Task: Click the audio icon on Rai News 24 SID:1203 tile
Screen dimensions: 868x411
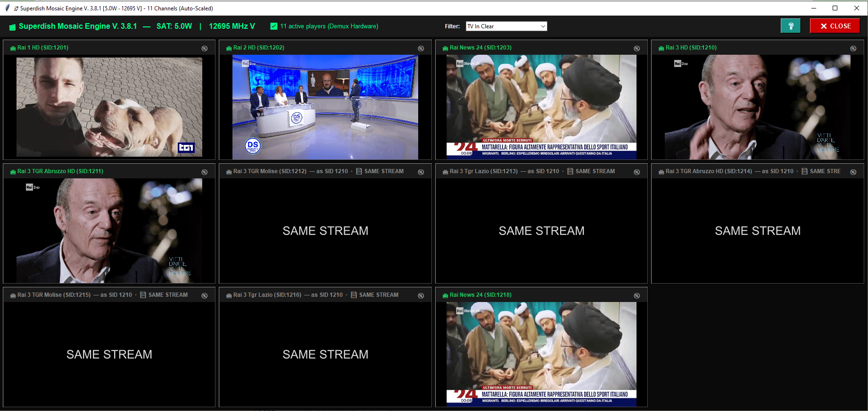Action: tap(637, 49)
